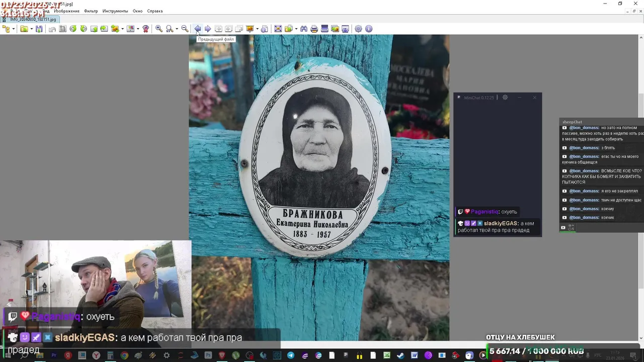Click the slideshow icon in toolbar
The height and width of the screenshot is (362, 644).
point(250,29)
